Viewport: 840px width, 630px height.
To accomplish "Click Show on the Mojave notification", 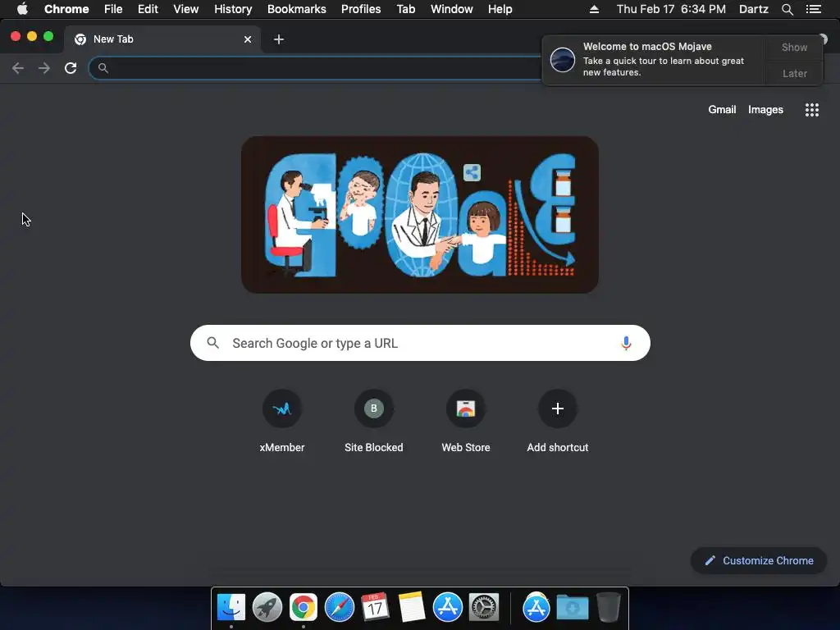I will 794,47.
